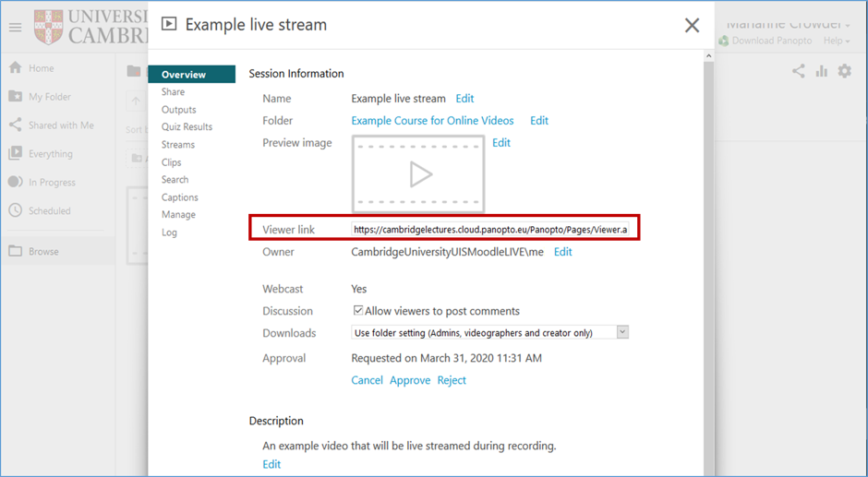Viewport: 868px width, 477px height.
Task: Open Shared with Me in sidebar
Action: point(62,125)
